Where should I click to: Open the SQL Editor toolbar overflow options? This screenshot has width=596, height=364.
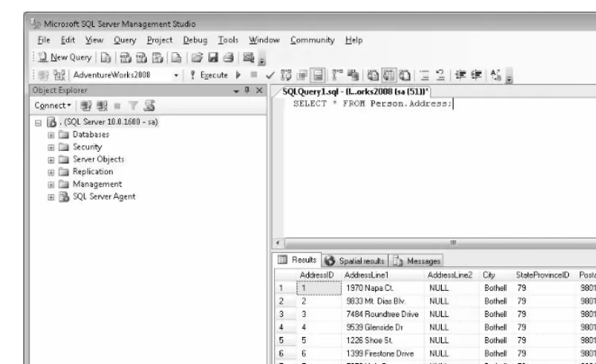[x=509, y=77]
